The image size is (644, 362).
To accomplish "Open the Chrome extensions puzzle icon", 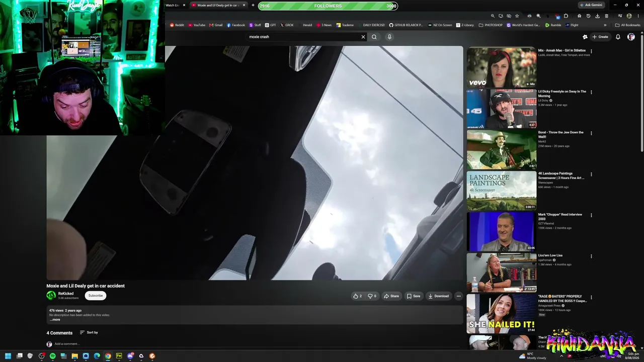I will coord(566,16).
